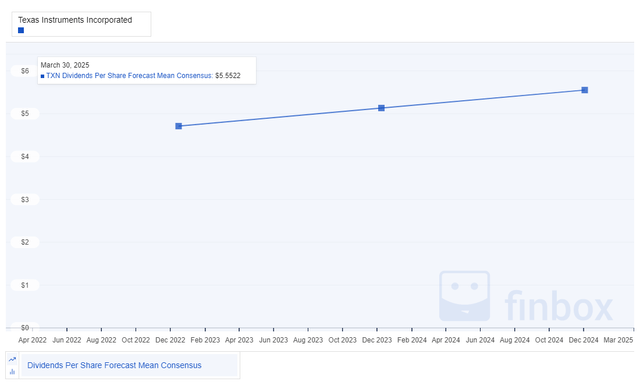Click the Jun 2023 x-axis label
The image size is (640, 385).
[x=273, y=340]
